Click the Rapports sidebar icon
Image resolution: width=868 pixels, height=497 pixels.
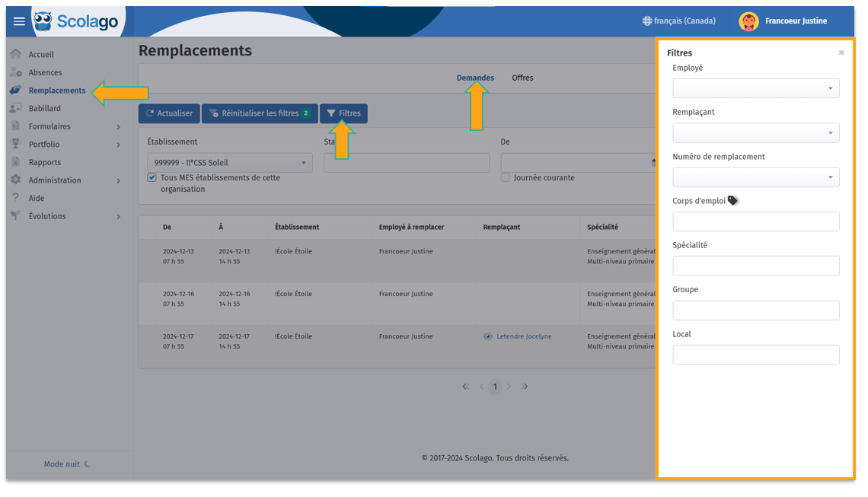[x=15, y=161]
